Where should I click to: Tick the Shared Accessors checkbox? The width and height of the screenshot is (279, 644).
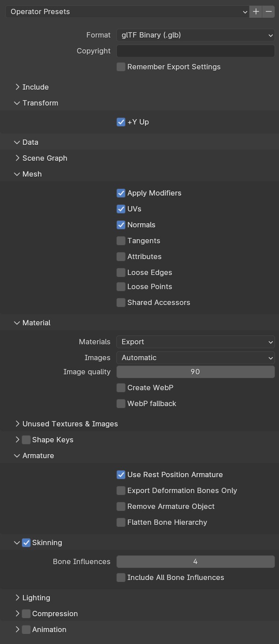pyautogui.click(x=121, y=302)
